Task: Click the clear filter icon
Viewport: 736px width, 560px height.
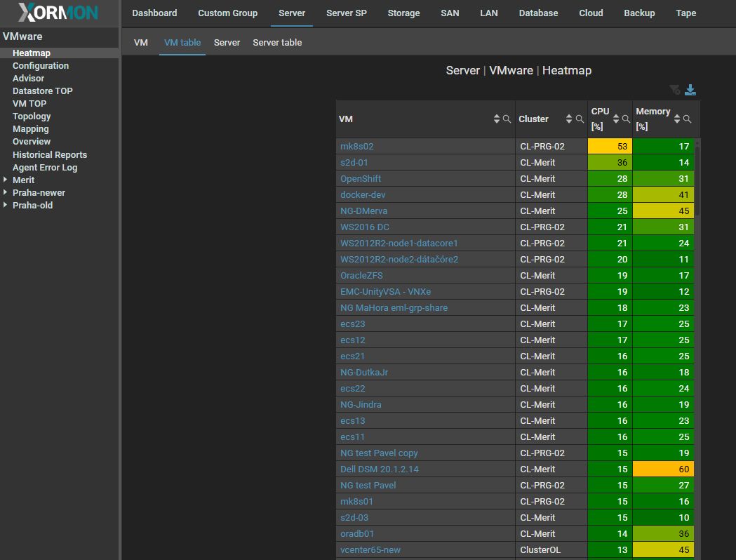Action: tap(674, 90)
